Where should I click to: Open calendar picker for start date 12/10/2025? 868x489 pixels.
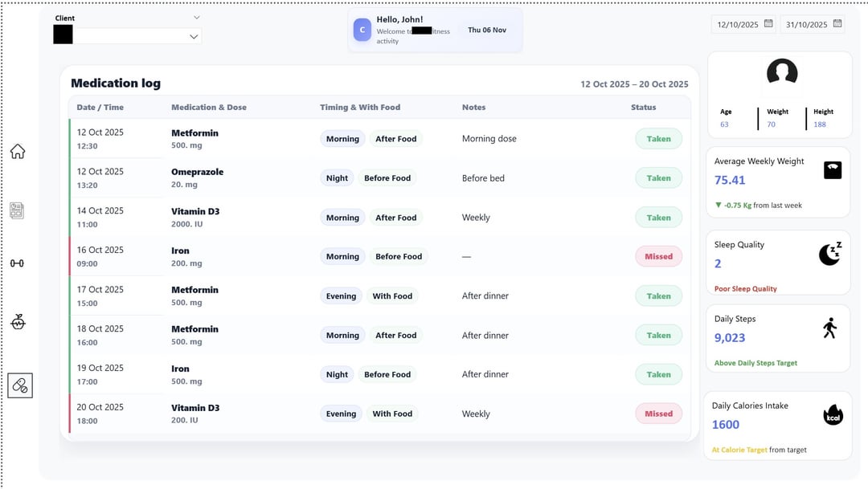(768, 24)
